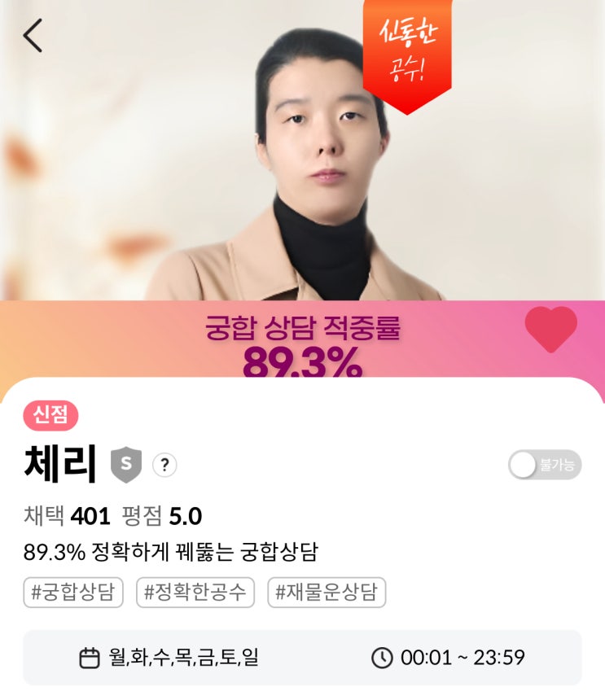
Task: Tap the 89.3% accuracy figure in banner
Action: pyautogui.click(x=302, y=362)
